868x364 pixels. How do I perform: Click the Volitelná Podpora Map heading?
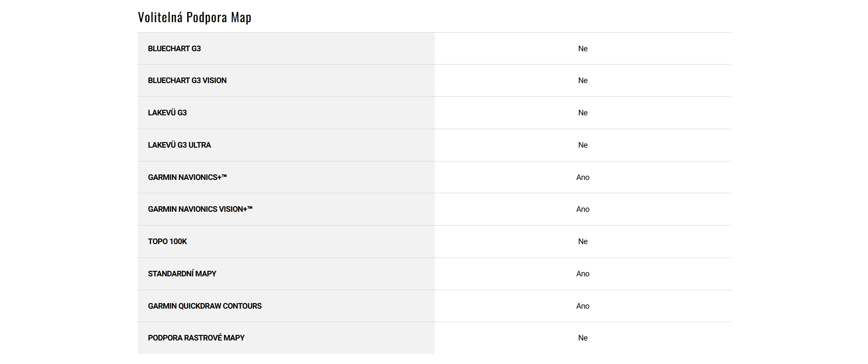(195, 18)
